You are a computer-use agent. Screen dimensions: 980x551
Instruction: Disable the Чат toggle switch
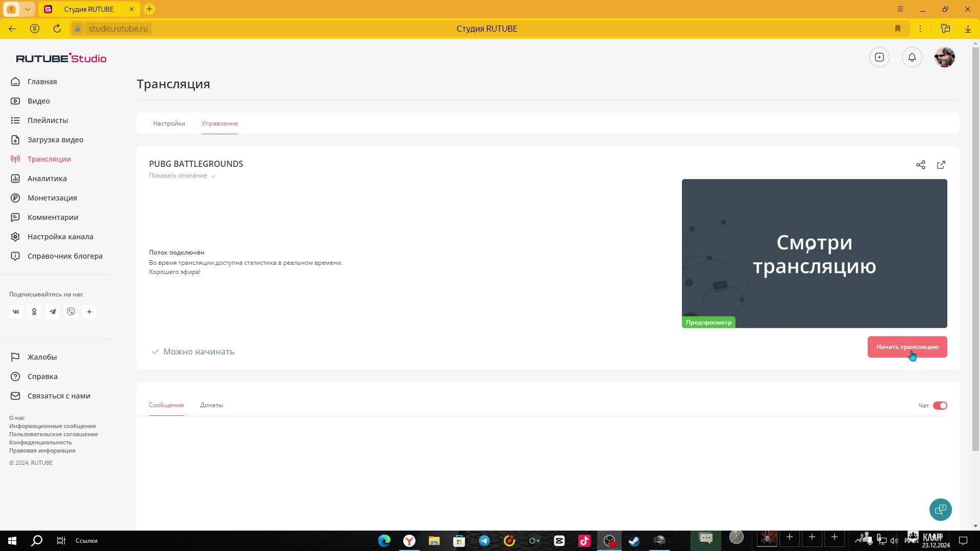click(940, 406)
